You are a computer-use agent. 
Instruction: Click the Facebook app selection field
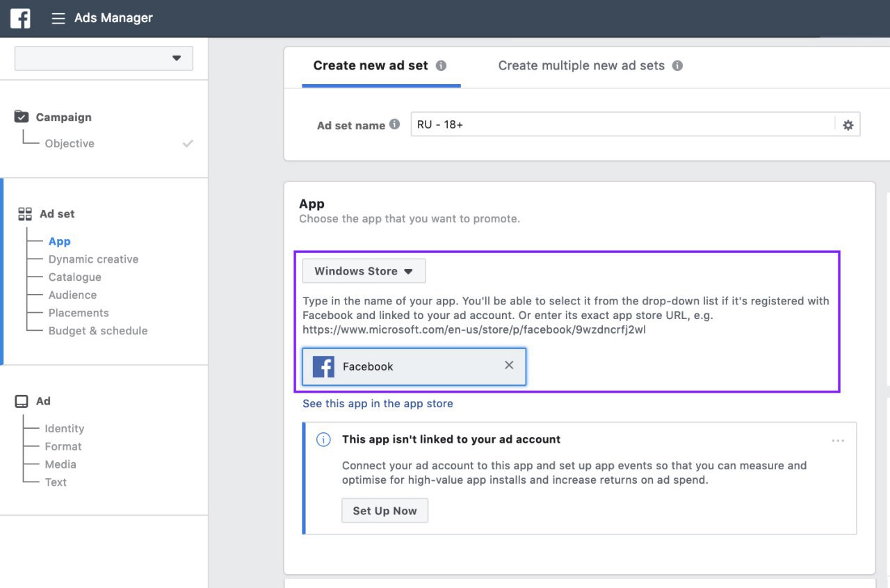pyautogui.click(x=414, y=366)
